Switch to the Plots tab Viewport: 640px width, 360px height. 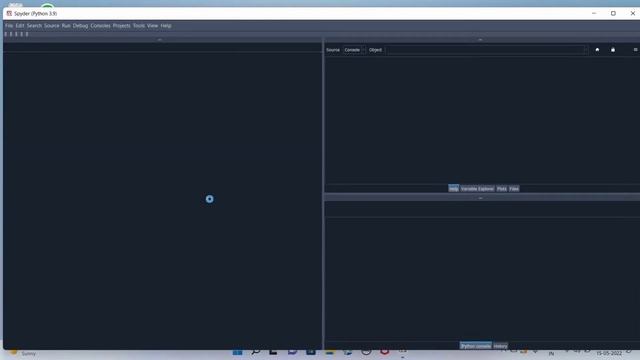[x=502, y=189]
